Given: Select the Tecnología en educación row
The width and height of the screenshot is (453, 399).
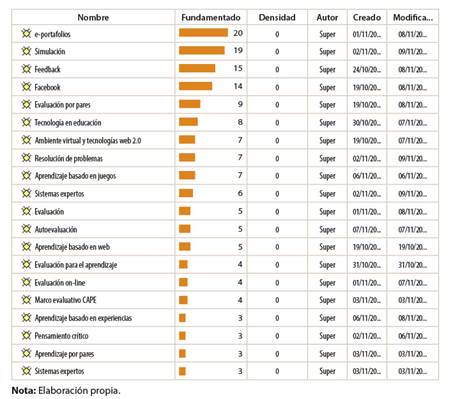Looking at the screenshot, I should coord(225,122).
